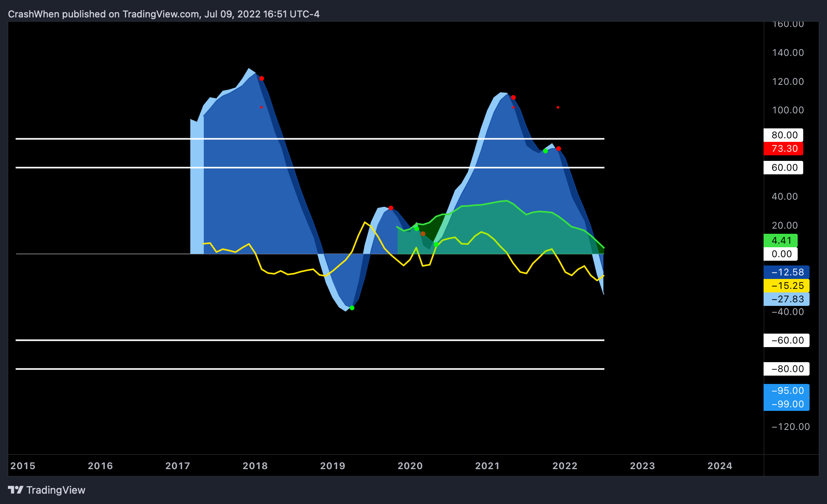Click the 2023 label on time axis
Image resolution: width=827 pixels, height=504 pixels.
point(643,466)
